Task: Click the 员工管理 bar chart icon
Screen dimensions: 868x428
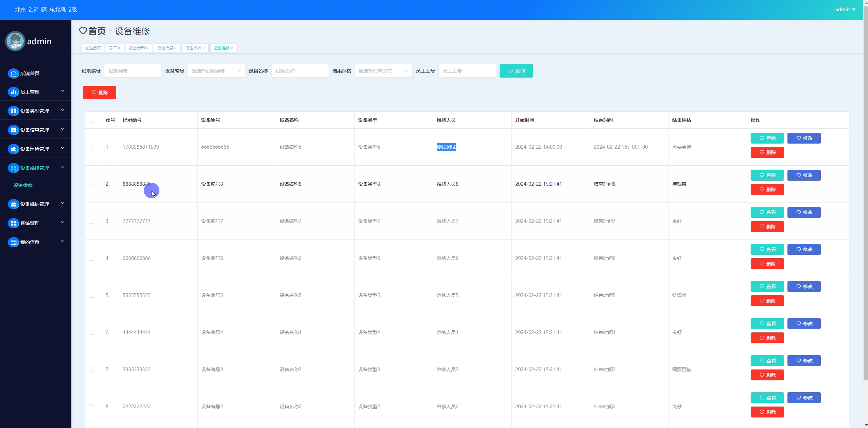Action: pyautogui.click(x=13, y=92)
